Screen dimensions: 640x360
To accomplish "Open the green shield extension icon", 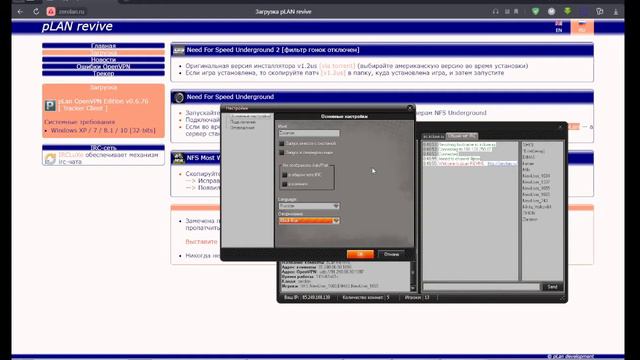I will pos(536,12).
